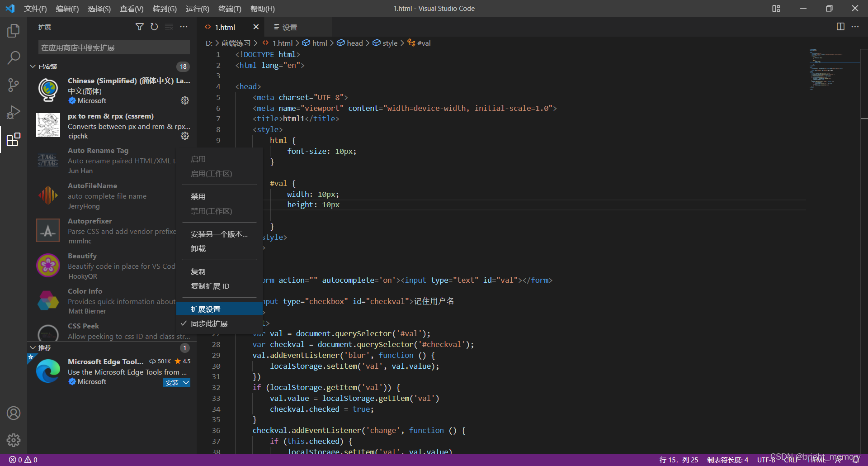Open the 帮助(H) menu
The height and width of the screenshot is (466, 868).
(262, 9)
